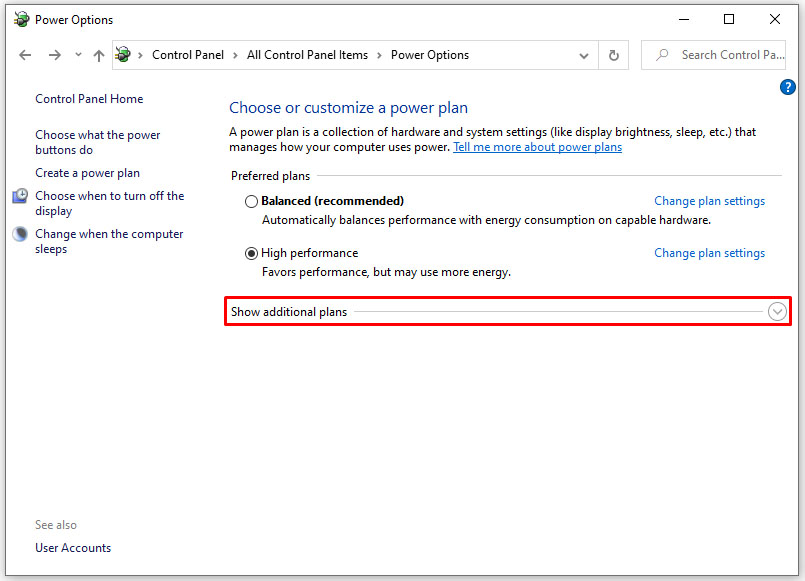
Task: Click the Preferred plans group label
Action: coord(271,176)
